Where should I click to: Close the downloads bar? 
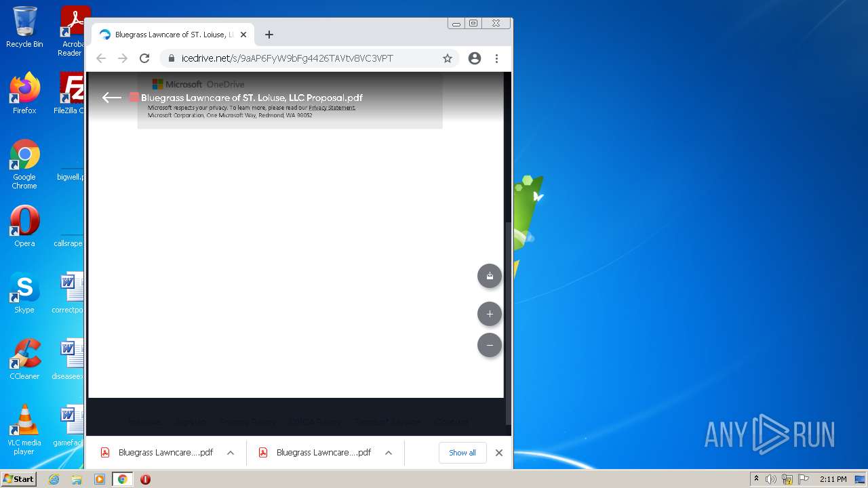click(499, 453)
